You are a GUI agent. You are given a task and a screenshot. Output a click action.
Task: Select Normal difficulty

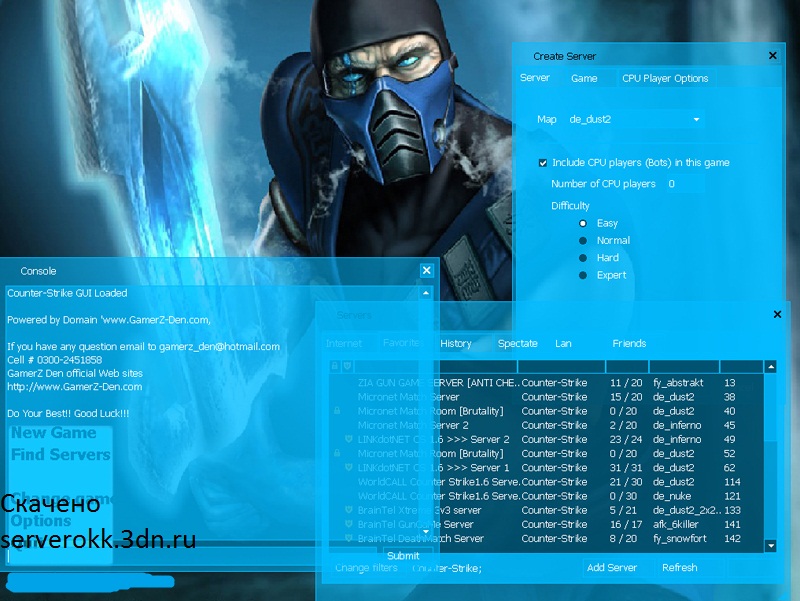tap(583, 240)
